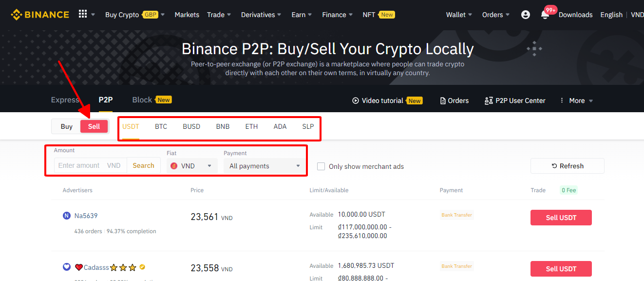Click the Video tutorial play icon
644x281 pixels.
click(356, 100)
